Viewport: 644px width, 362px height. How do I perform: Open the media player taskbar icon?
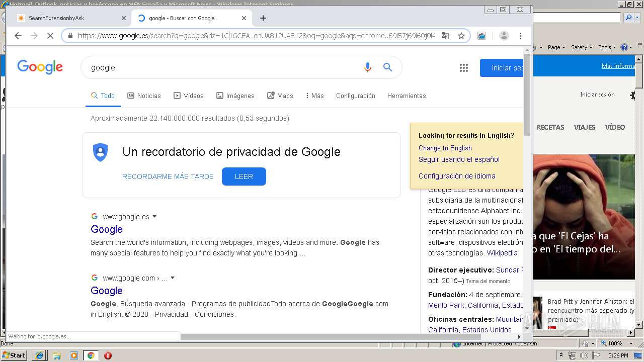coord(74,355)
